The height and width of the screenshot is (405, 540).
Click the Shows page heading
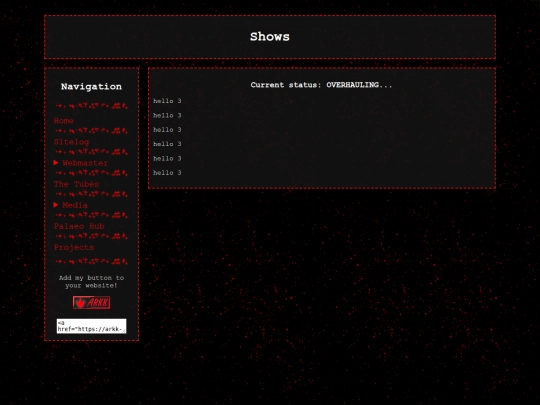[270, 37]
